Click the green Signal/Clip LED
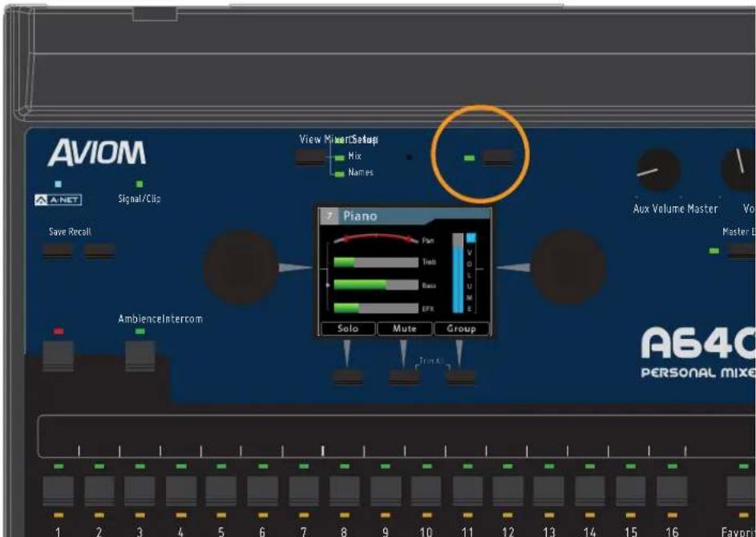This screenshot has width=756, height=537. point(139,184)
